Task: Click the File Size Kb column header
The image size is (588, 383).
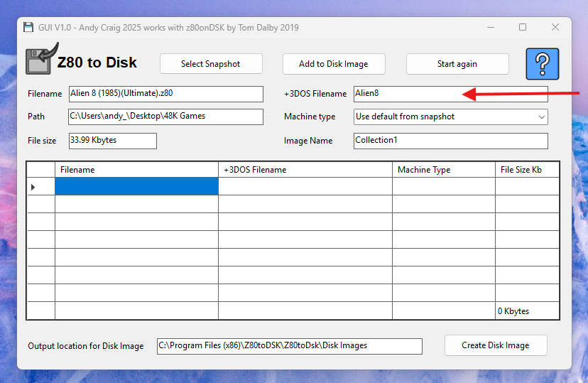Action: tap(527, 170)
